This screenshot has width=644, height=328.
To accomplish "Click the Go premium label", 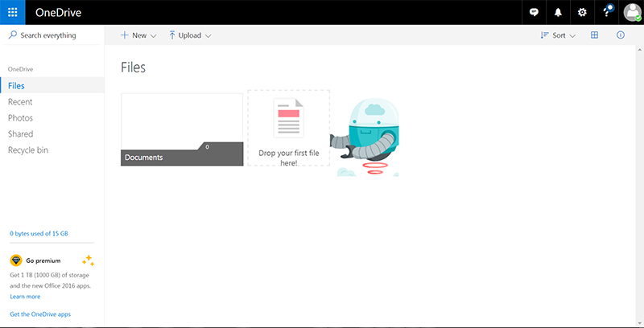I will point(43,260).
